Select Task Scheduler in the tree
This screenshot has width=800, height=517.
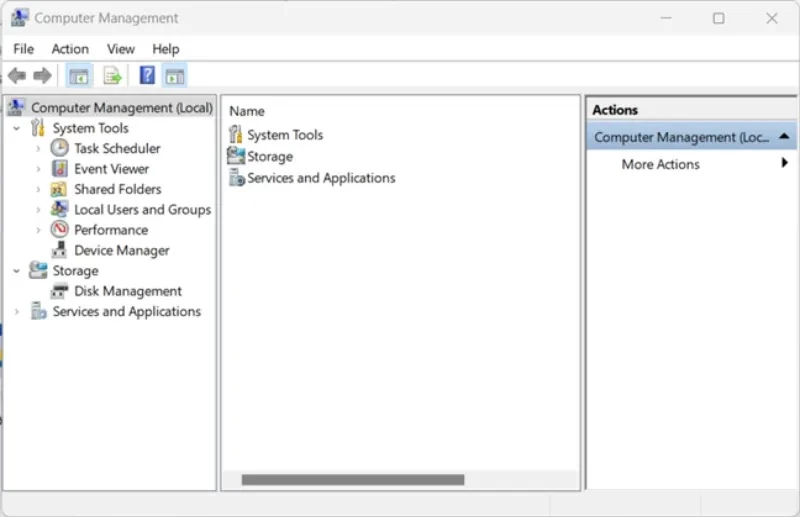click(117, 149)
